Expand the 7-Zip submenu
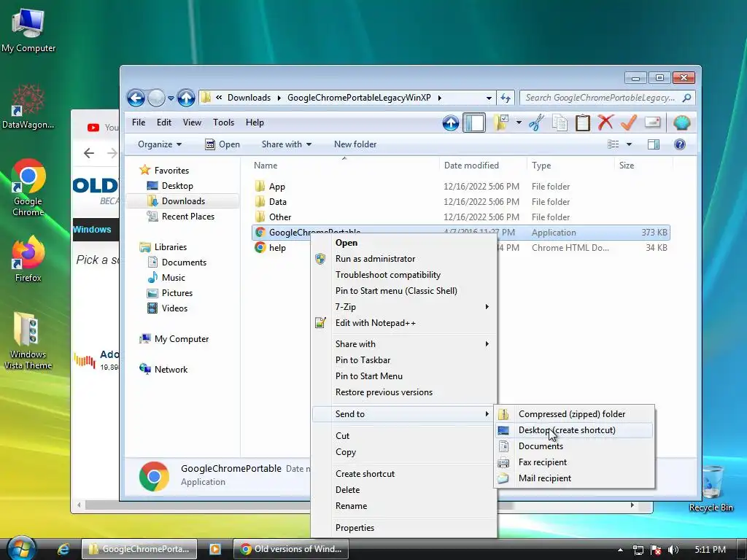This screenshot has height=560, width=747. coord(404,307)
